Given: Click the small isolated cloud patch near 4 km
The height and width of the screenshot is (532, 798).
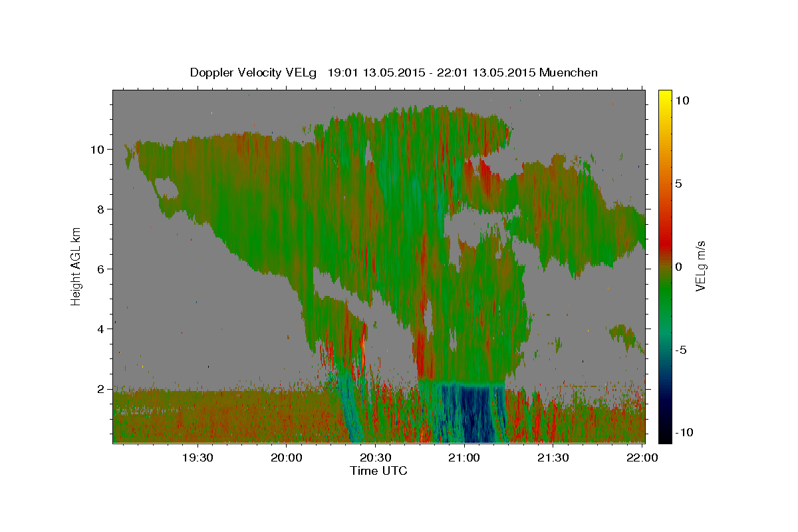Looking at the screenshot, I should tap(625, 334).
